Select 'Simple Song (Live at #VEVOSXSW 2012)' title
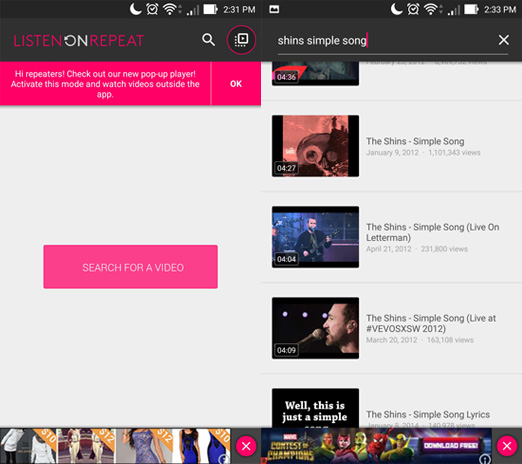Image resolution: width=522 pixels, height=464 pixels. (431, 323)
